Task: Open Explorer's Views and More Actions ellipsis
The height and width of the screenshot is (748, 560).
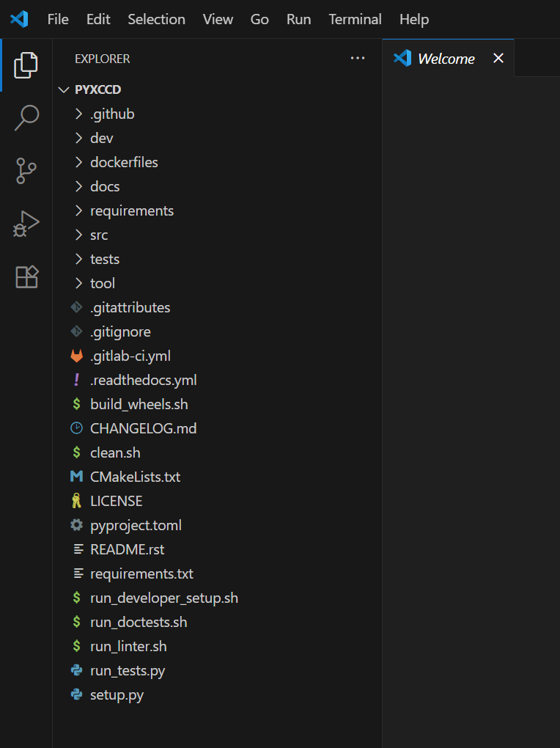Action: click(x=358, y=59)
